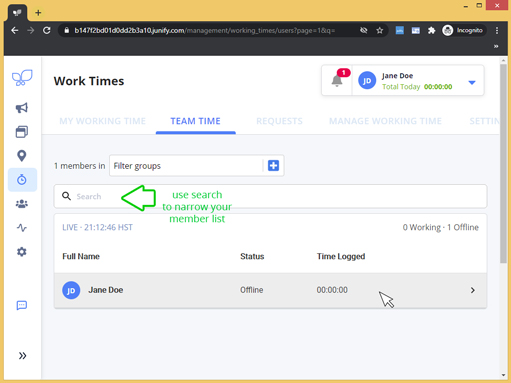511x383 pixels.
Task: Open the browser extensions puzzle icon
Action: click(x=432, y=30)
